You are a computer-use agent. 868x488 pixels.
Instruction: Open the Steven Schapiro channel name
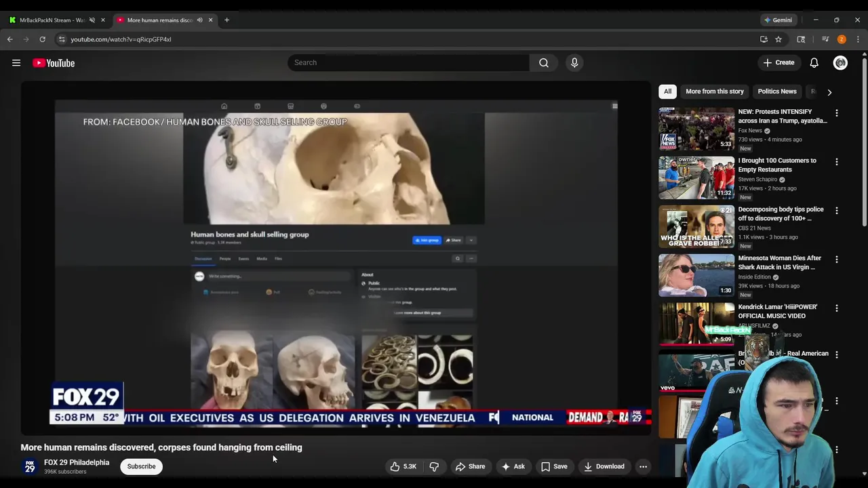click(x=757, y=180)
